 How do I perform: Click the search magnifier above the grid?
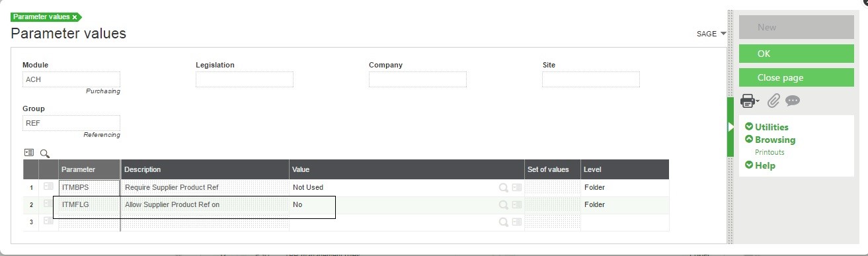45,153
